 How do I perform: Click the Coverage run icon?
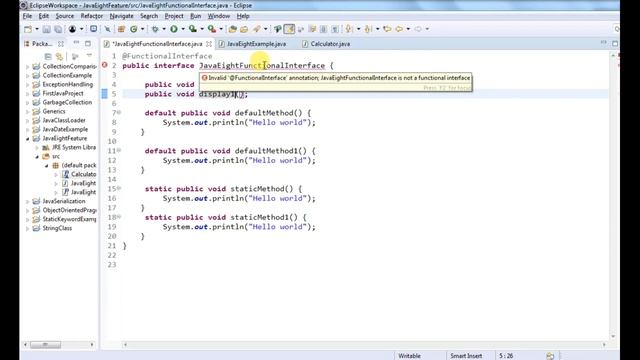click(193, 29)
